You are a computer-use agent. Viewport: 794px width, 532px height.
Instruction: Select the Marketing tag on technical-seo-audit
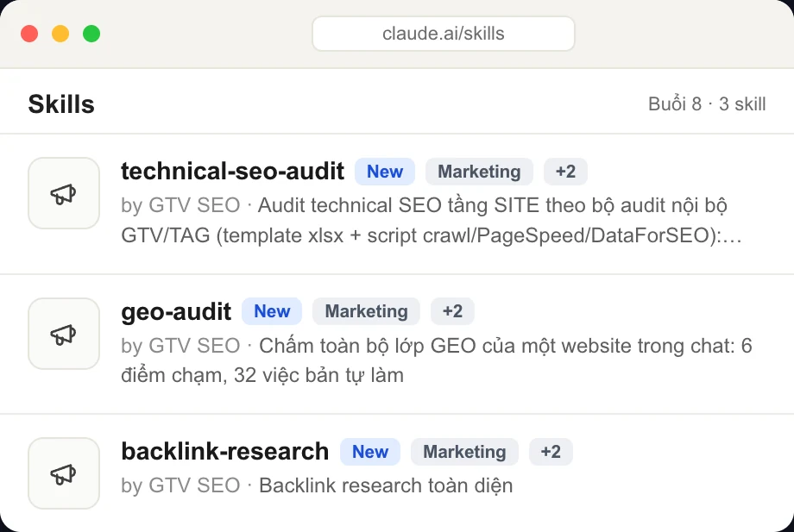point(479,172)
